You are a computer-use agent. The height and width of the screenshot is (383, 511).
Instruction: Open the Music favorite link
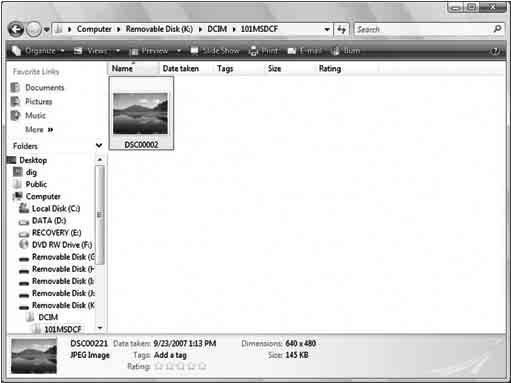tap(36, 116)
